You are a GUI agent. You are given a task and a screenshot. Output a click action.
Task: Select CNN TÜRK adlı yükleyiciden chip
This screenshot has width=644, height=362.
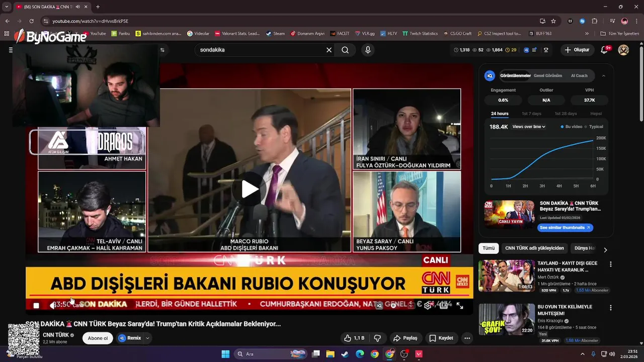pos(534,248)
